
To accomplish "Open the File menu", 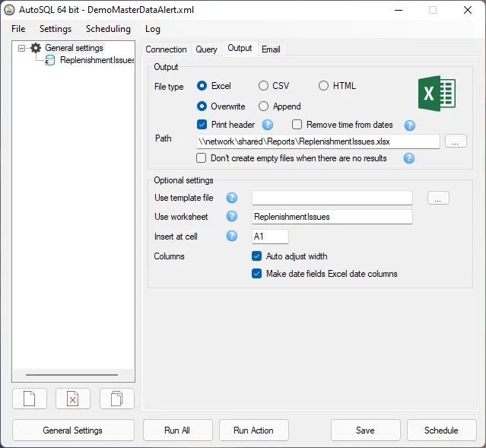I will pos(18,29).
